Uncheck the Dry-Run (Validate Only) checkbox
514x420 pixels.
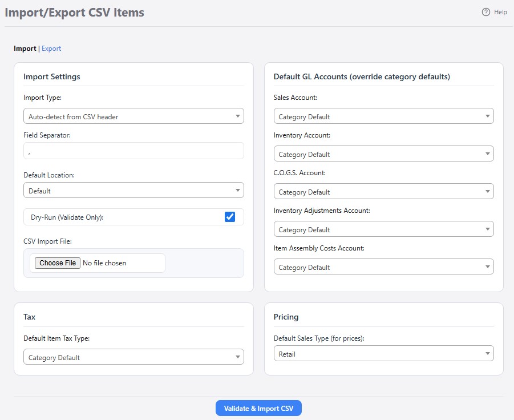tap(230, 217)
